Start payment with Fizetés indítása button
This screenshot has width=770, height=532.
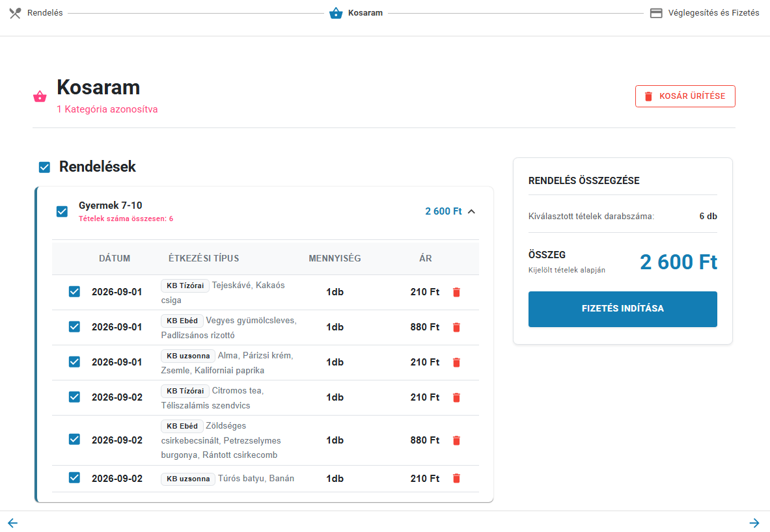point(623,309)
